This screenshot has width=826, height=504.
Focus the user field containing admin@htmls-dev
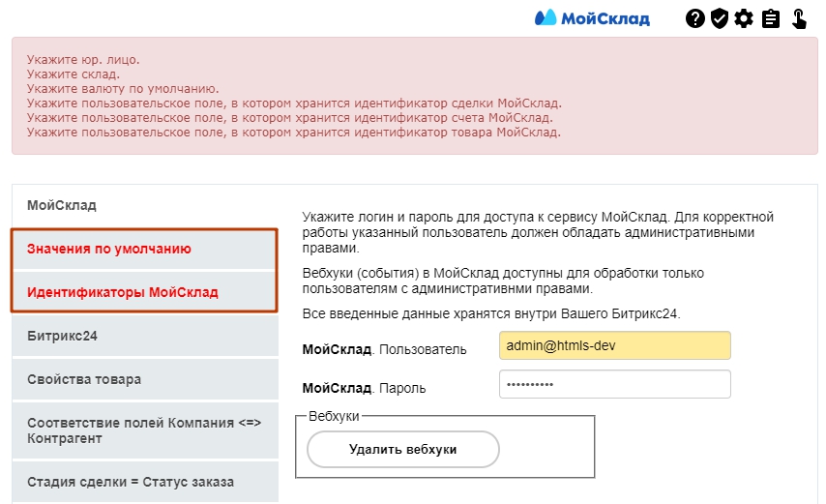point(614,346)
